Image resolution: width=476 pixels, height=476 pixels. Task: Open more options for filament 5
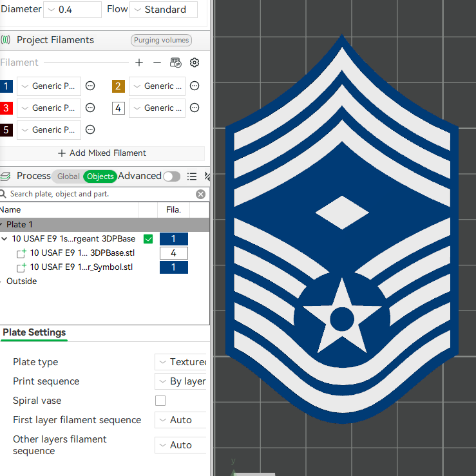[x=90, y=129]
